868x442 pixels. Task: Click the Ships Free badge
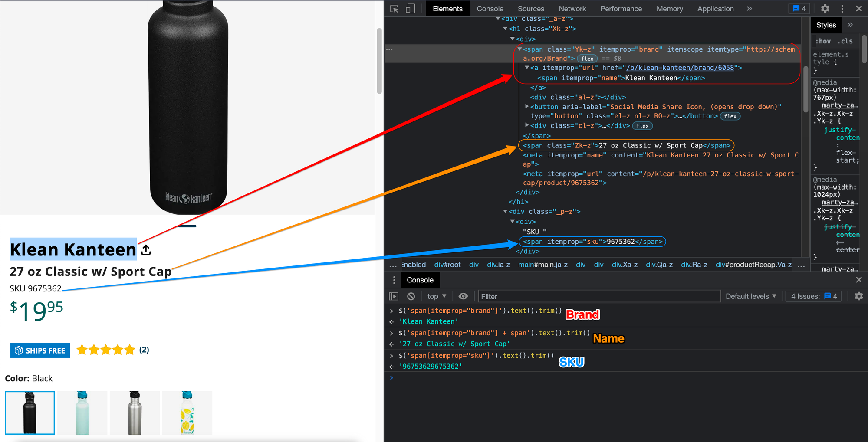point(40,350)
